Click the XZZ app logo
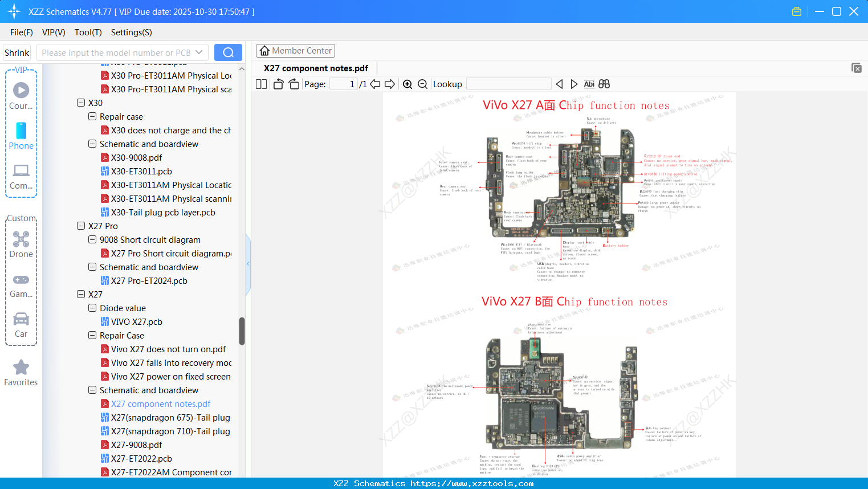Screen dimensions: 868x489 14,11
